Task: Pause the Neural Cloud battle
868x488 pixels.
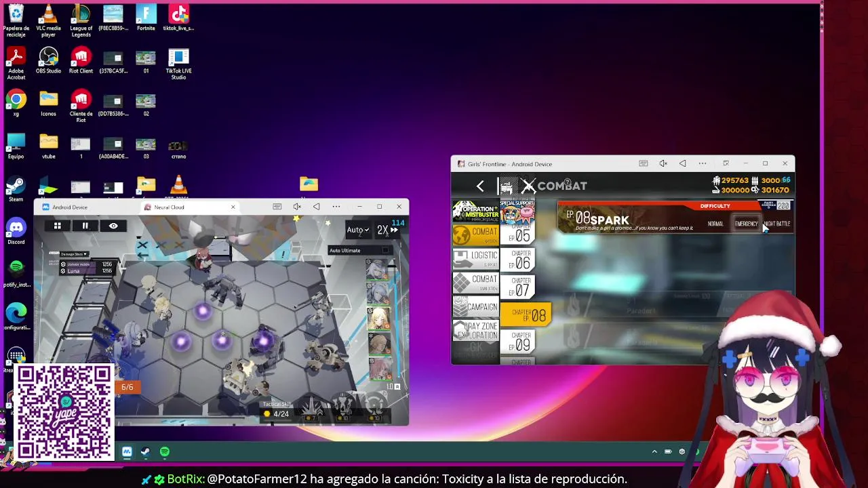Action: (x=85, y=226)
